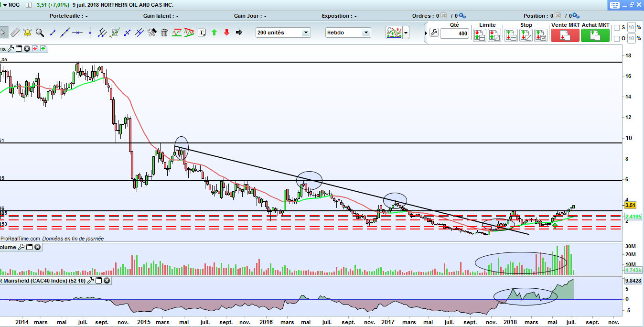
Task: Close the Volume indicator panel
Action: [37, 247]
